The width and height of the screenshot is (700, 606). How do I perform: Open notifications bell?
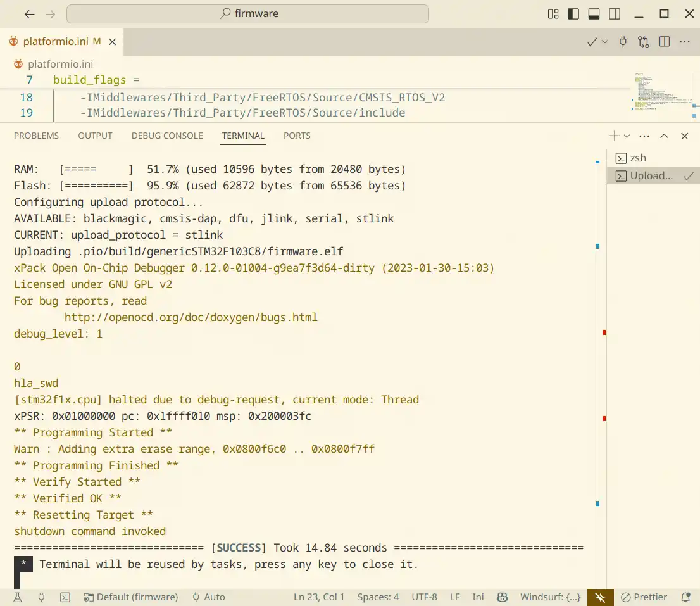[x=685, y=598]
